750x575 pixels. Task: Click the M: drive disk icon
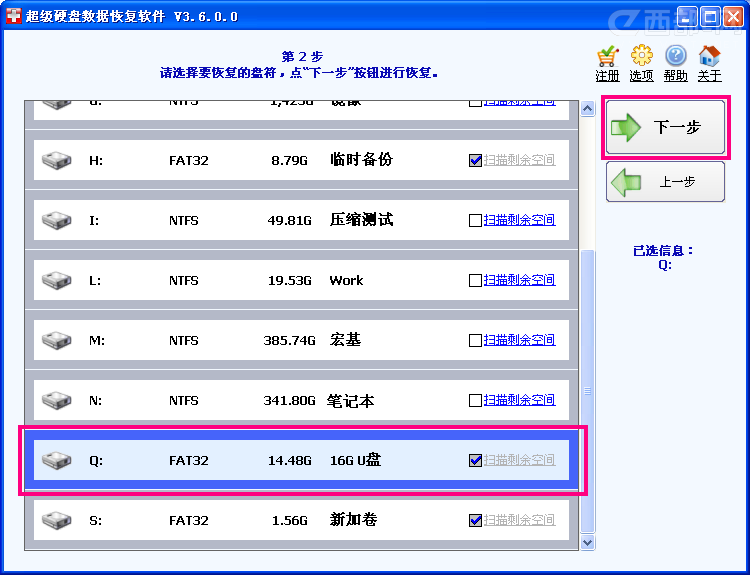(x=56, y=340)
